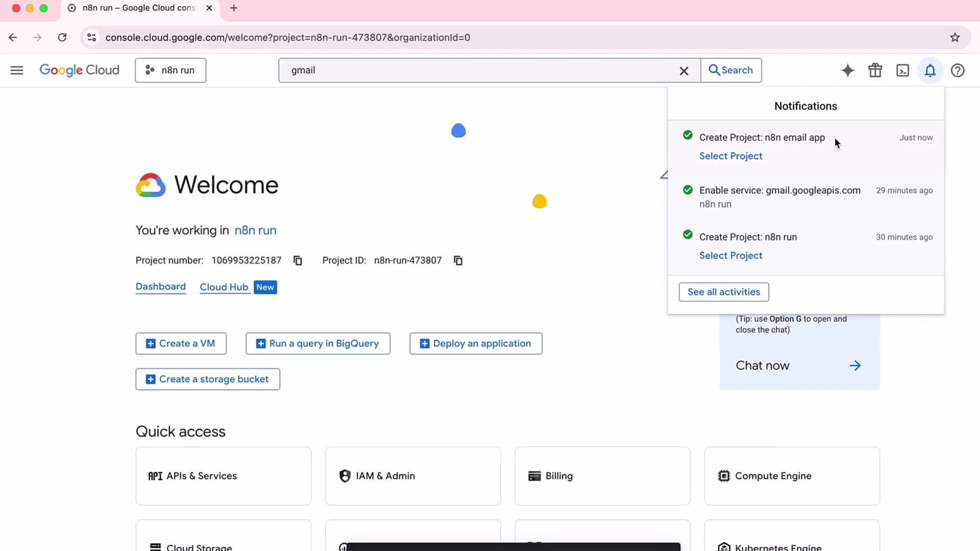Select Project under n8n run notification

(x=730, y=256)
